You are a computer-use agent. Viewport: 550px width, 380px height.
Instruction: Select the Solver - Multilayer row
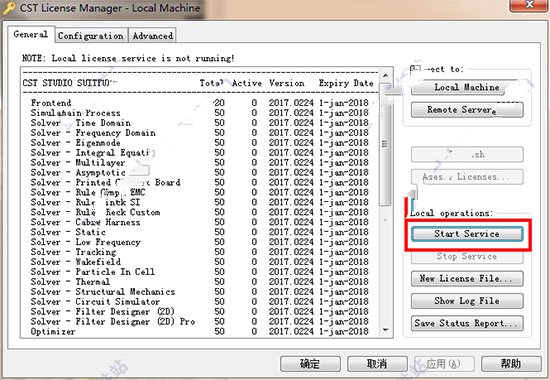(x=200, y=162)
